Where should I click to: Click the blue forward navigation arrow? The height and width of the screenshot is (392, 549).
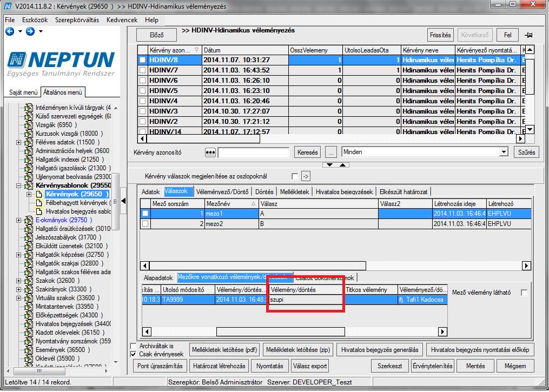(x=30, y=31)
